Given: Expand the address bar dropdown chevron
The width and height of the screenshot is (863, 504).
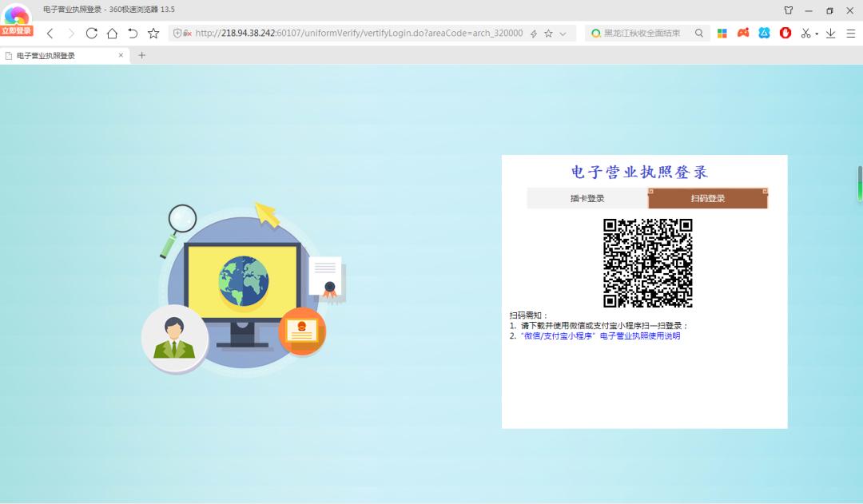Looking at the screenshot, I should (x=563, y=34).
